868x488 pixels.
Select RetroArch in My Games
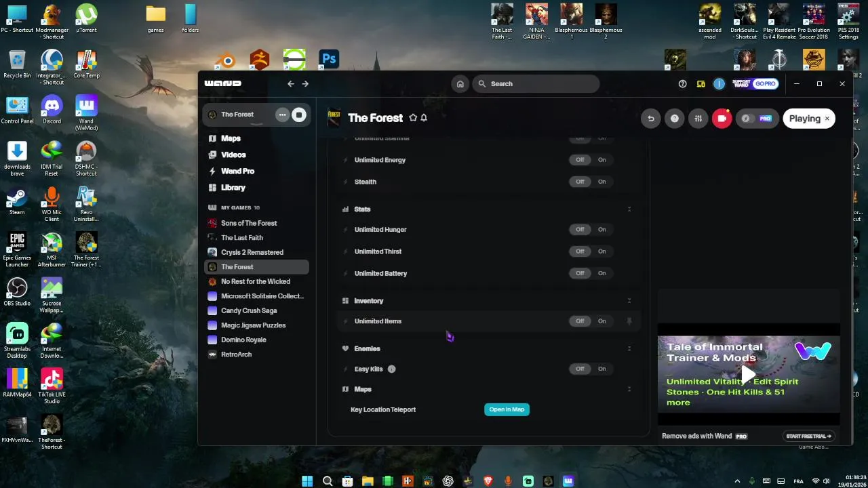256,354
